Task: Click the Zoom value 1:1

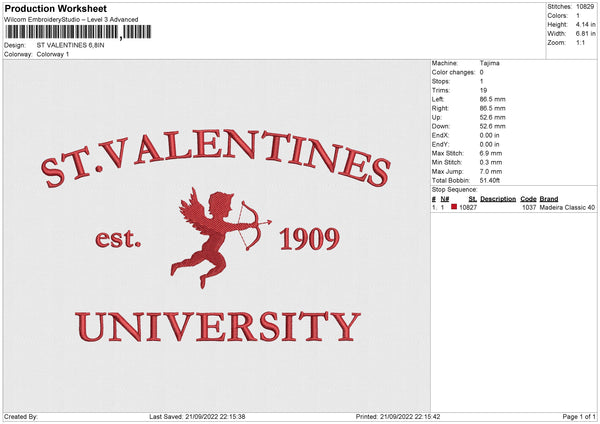Action: [580, 42]
